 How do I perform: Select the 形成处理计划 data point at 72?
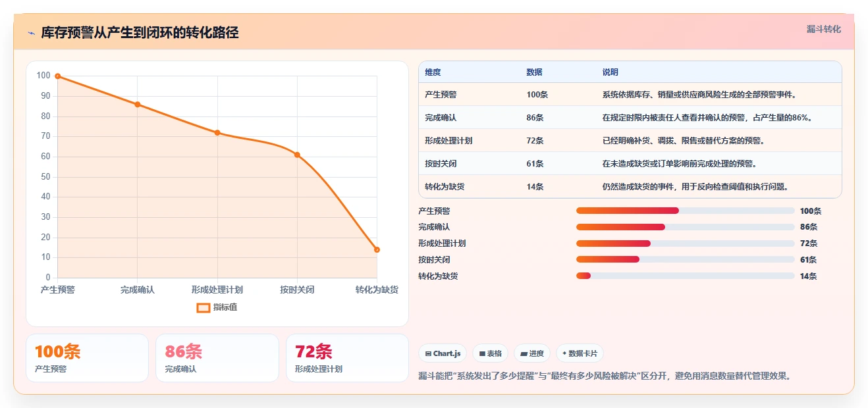click(x=217, y=132)
